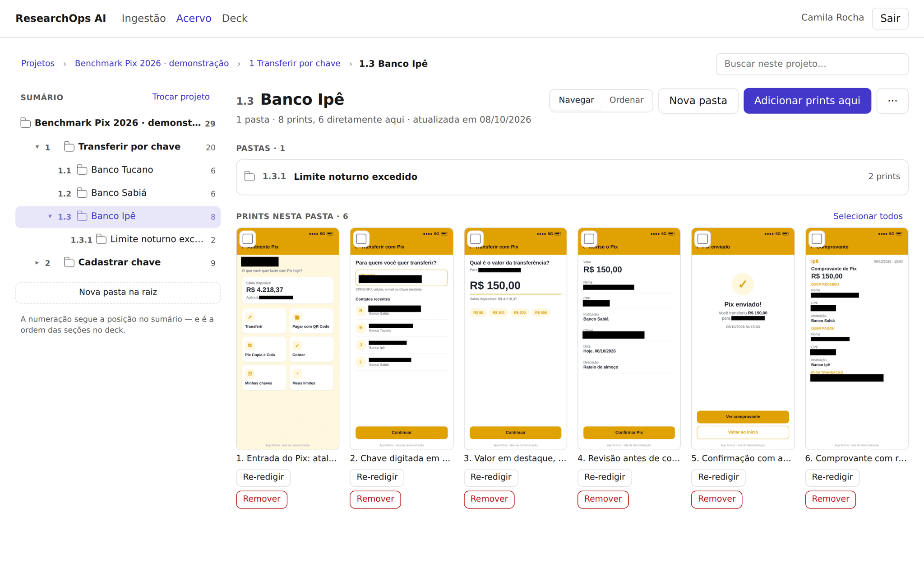Screen dimensions: 924x578
Task: Open the Acervo tab
Action: pos(194,19)
